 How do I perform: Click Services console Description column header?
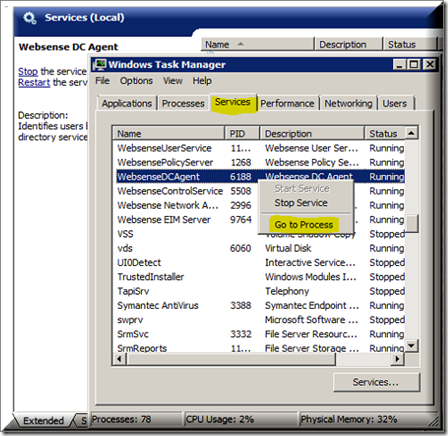(348, 44)
